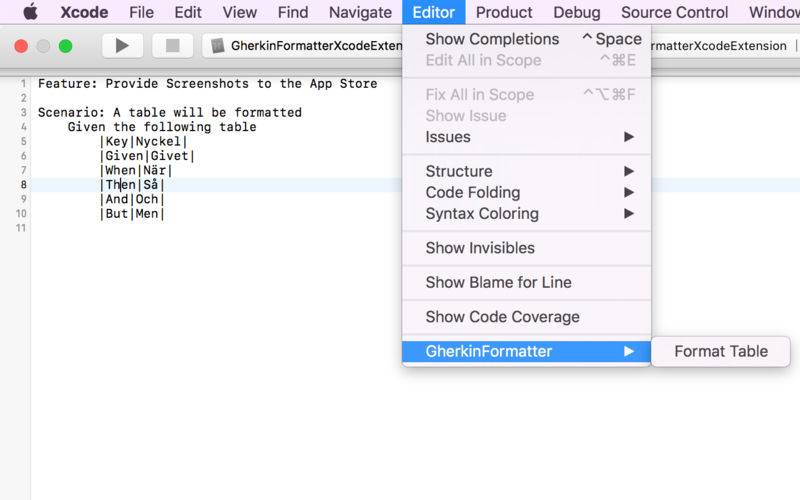Click the Run (play) button
800x500 pixels.
click(122, 46)
